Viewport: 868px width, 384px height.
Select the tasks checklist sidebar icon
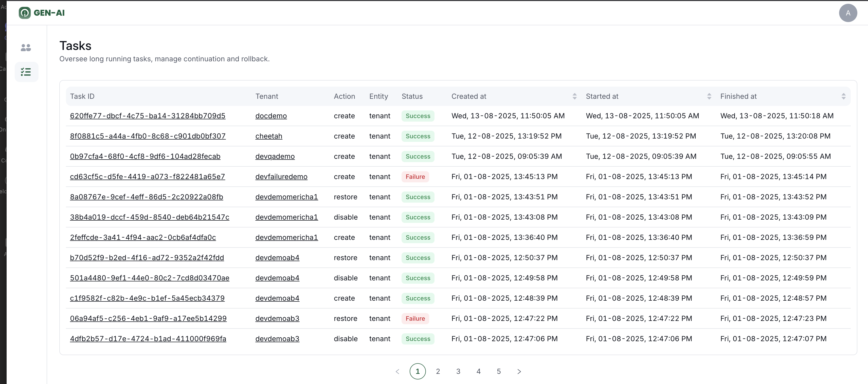(x=26, y=72)
